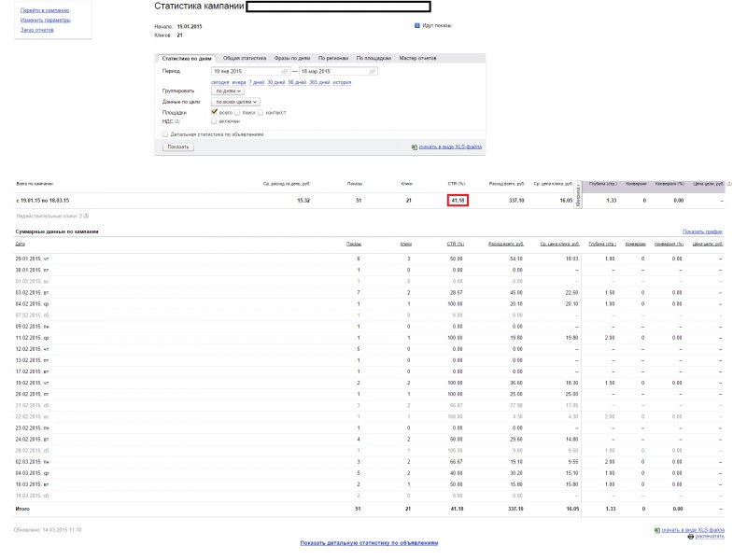This screenshot has height=560, width=747.
Task: Open the help icon beside НДС
Action: pyautogui.click(x=177, y=121)
